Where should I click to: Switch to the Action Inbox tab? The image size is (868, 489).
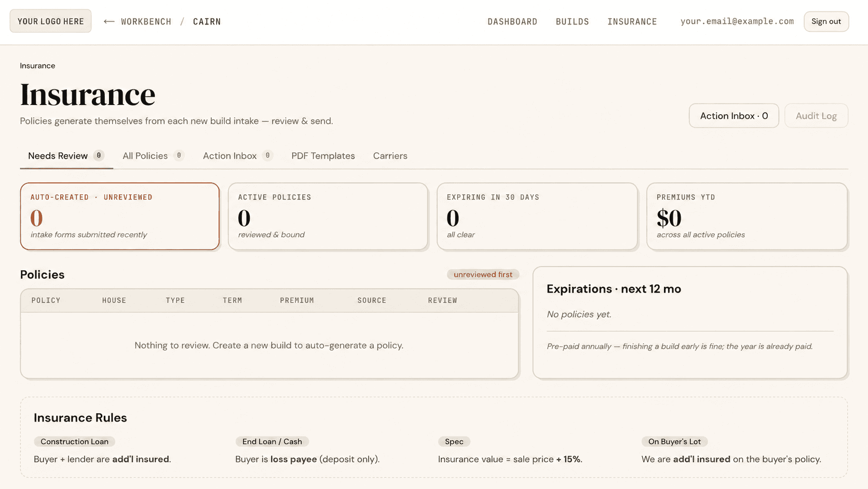pos(238,156)
